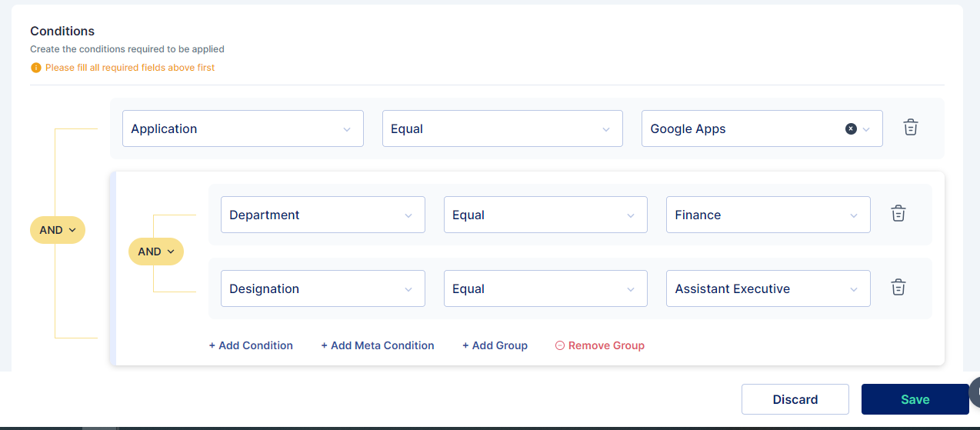Delete the Application condition row
Image resolution: width=980 pixels, height=430 pixels.
point(910,128)
